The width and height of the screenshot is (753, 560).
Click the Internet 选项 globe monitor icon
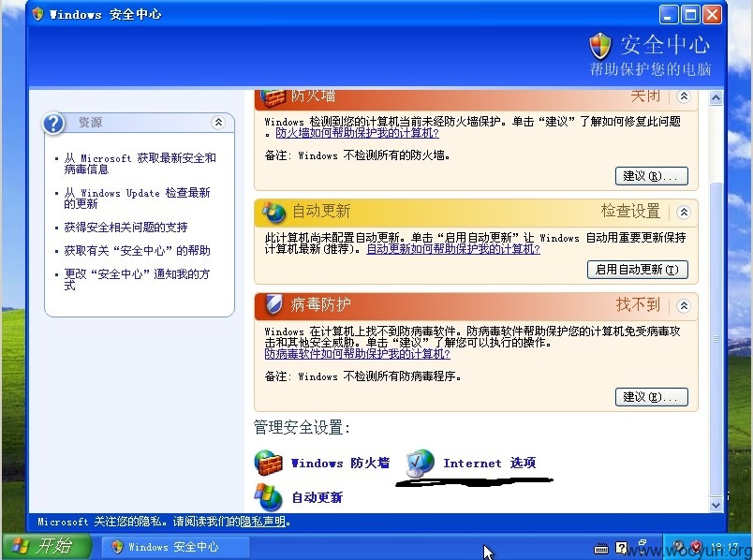(x=421, y=463)
